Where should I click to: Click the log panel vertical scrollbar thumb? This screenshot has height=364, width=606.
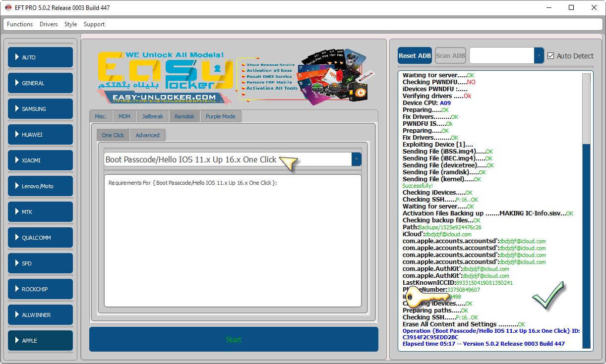click(587, 246)
